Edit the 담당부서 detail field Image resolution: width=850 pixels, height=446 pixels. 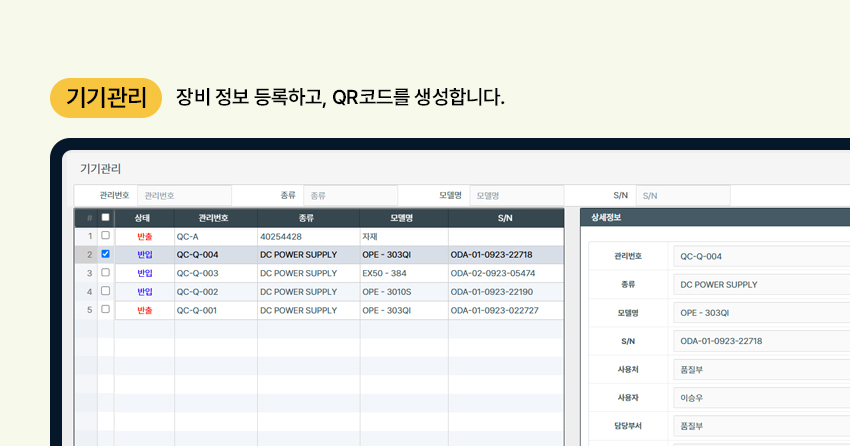tap(762, 426)
